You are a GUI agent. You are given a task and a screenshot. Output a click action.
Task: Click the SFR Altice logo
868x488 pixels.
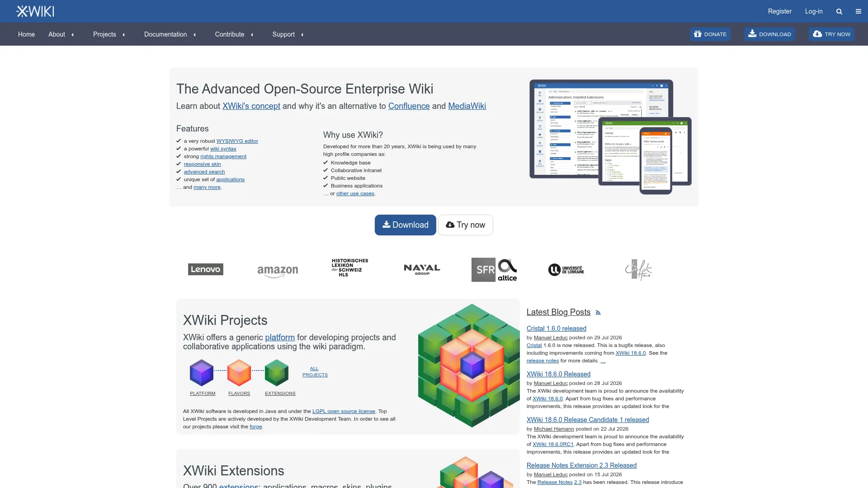pos(494,270)
